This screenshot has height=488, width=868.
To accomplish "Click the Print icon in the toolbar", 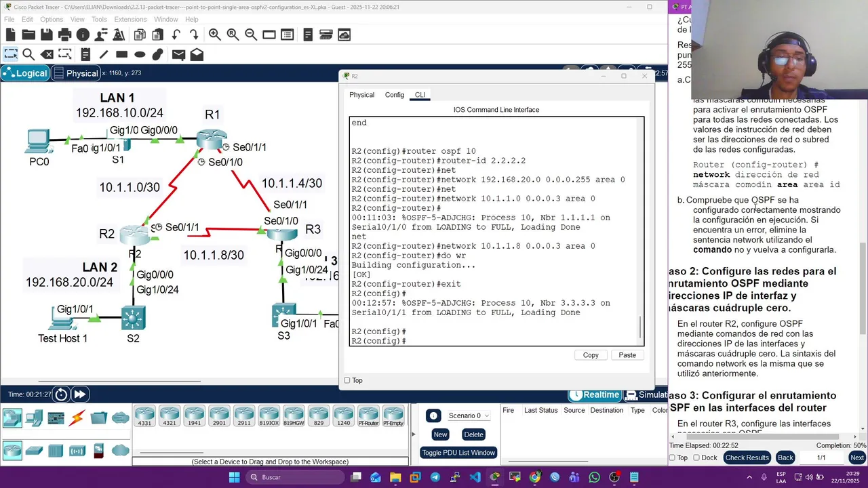I will pos(65,35).
